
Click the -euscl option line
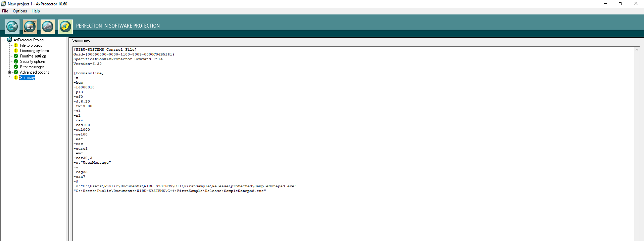point(81,149)
